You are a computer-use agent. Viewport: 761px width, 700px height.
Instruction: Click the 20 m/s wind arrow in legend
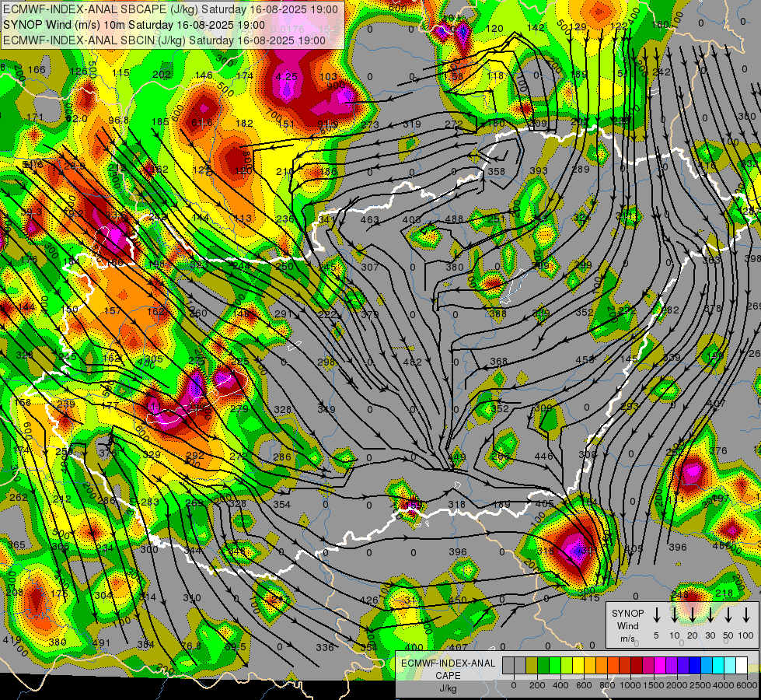pyautogui.click(x=692, y=614)
